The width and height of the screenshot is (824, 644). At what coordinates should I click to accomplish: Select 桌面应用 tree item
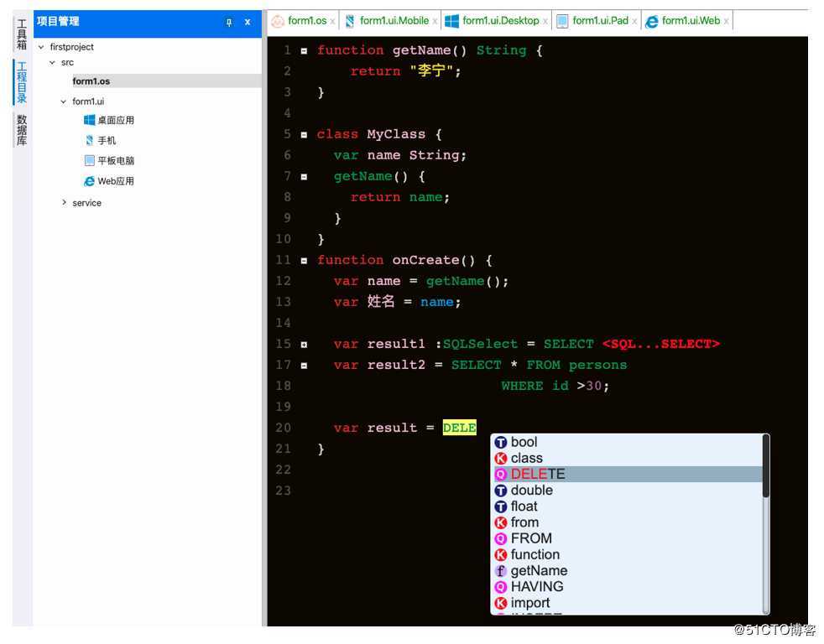click(116, 120)
